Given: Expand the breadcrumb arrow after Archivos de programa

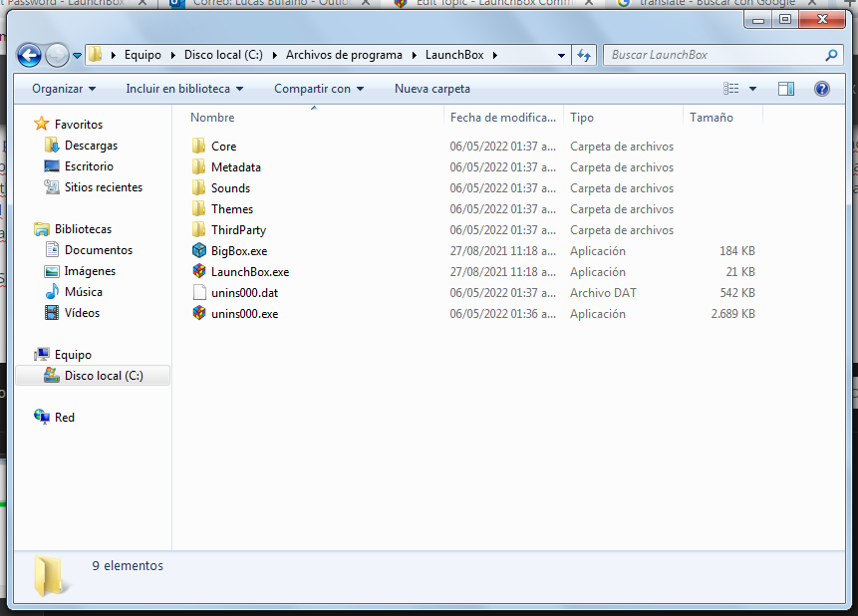Looking at the screenshot, I should tap(414, 55).
